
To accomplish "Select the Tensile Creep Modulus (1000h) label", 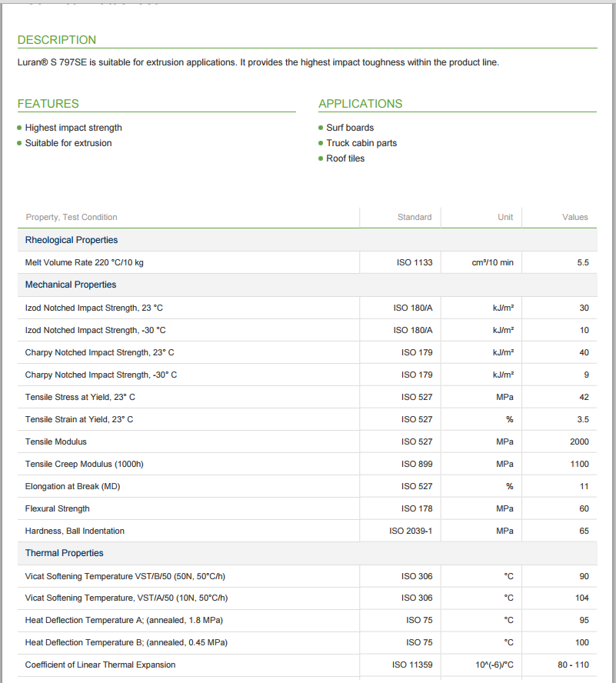I will coord(85,464).
